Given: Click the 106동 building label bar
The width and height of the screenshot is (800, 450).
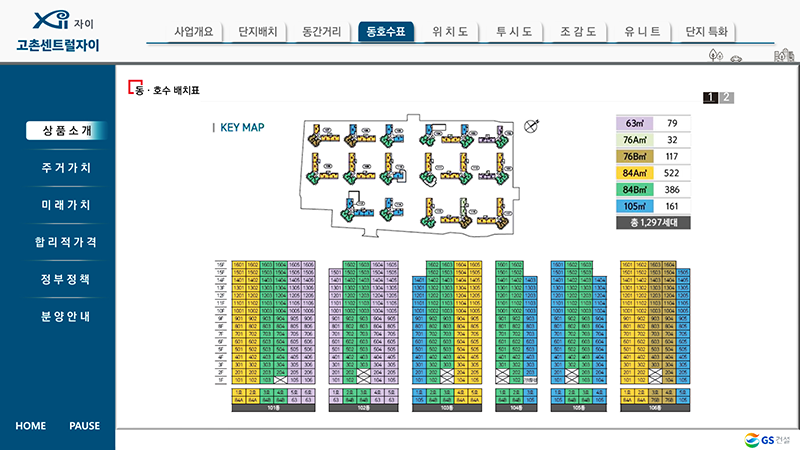Looking at the screenshot, I should 655,408.
